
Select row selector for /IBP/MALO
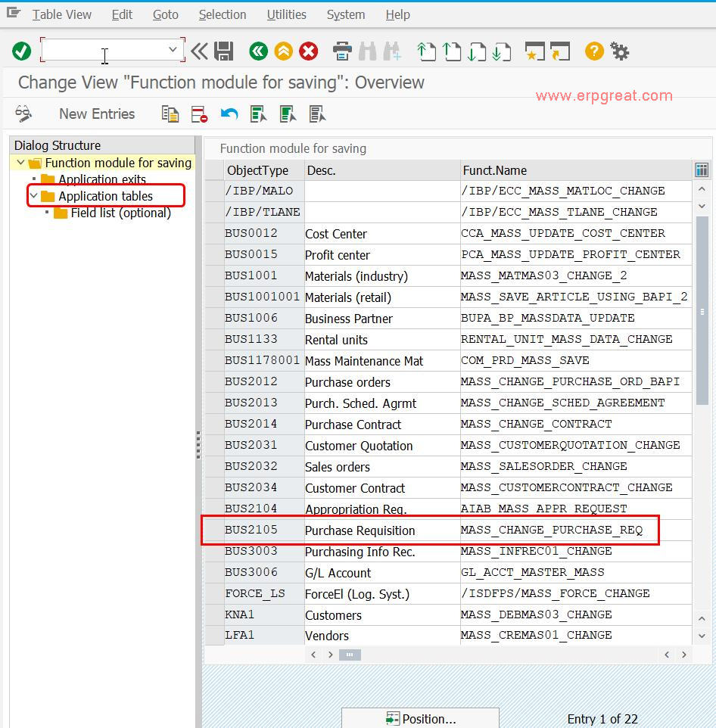[x=214, y=191]
